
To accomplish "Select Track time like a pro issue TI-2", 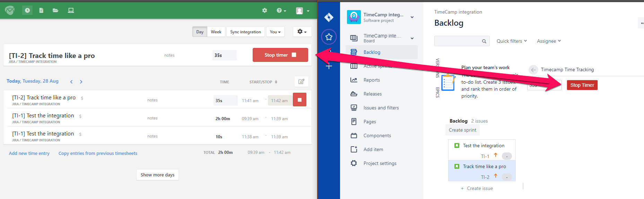I will (482, 171).
